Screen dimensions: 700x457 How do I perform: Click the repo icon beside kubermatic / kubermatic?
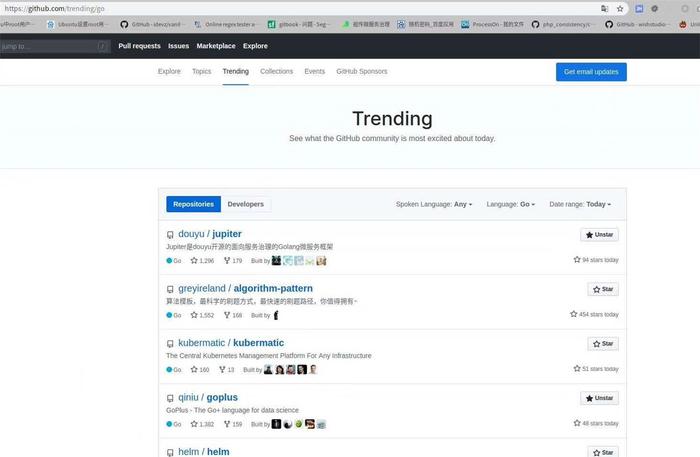pos(170,344)
